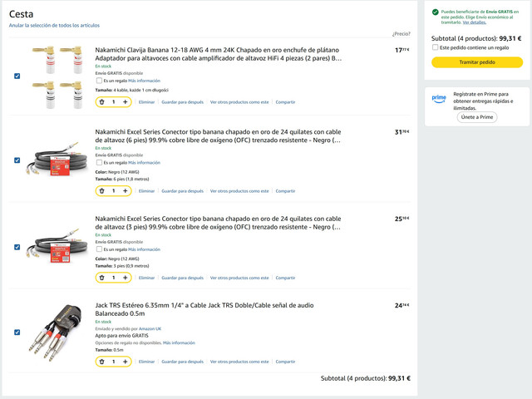Deselect the 6 pies Excel Series cable checkbox
The width and height of the screenshot is (532, 399).
pyautogui.click(x=17, y=160)
